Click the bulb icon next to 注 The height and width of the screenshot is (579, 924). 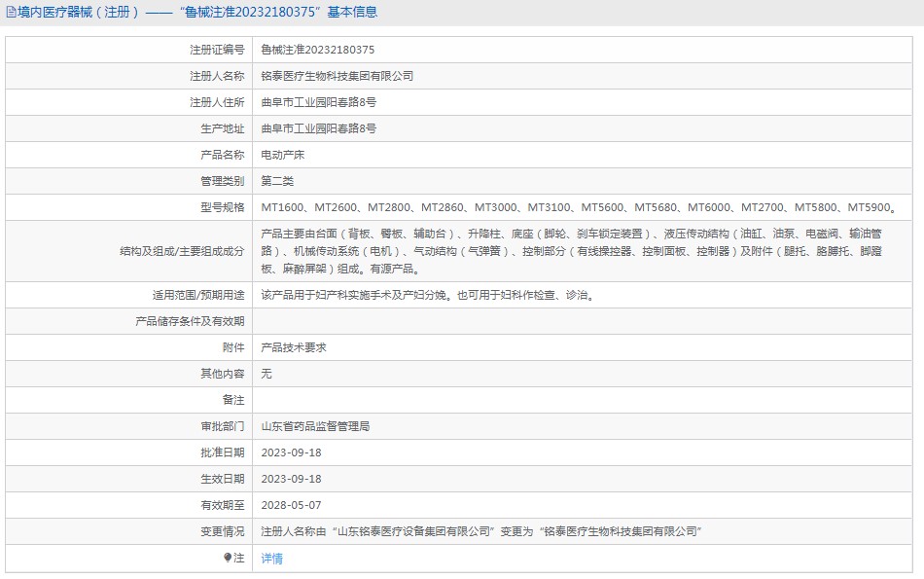[228, 558]
